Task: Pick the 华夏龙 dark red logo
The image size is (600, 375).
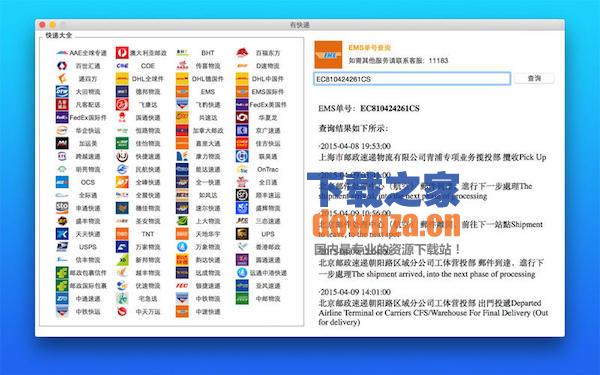Action: 242,117
